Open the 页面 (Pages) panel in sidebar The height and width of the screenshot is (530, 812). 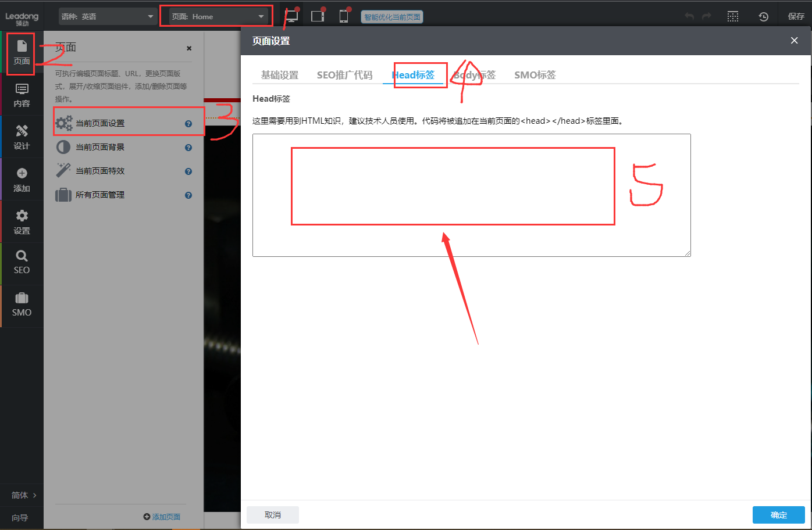22,53
